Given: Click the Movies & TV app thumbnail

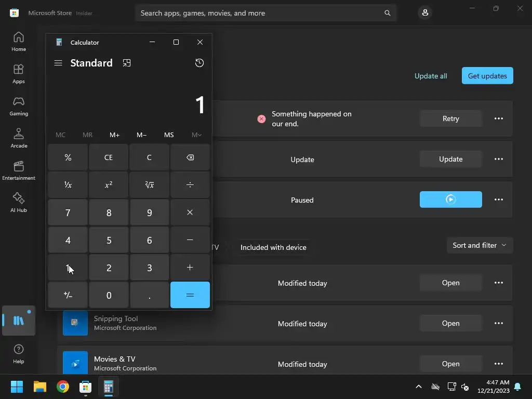Looking at the screenshot, I should (x=75, y=363).
